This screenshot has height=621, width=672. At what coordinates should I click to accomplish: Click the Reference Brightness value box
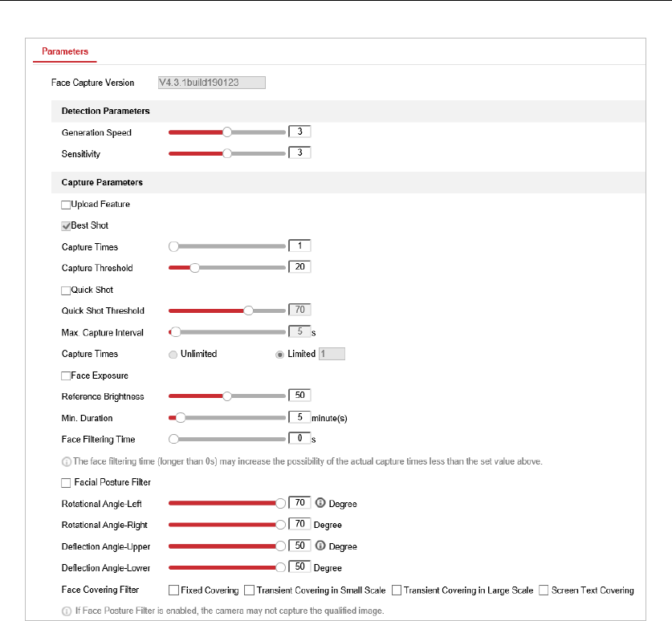(299, 396)
